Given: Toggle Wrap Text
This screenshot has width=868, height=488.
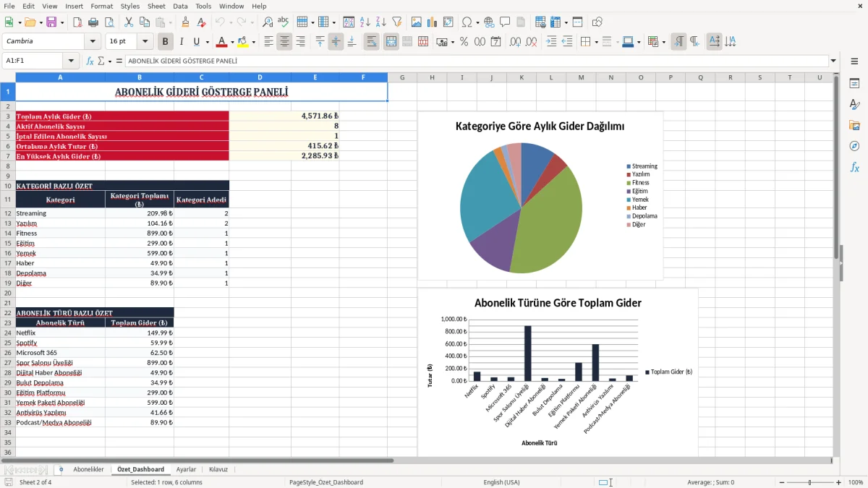Looking at the screenshot, I should (371, 42).
